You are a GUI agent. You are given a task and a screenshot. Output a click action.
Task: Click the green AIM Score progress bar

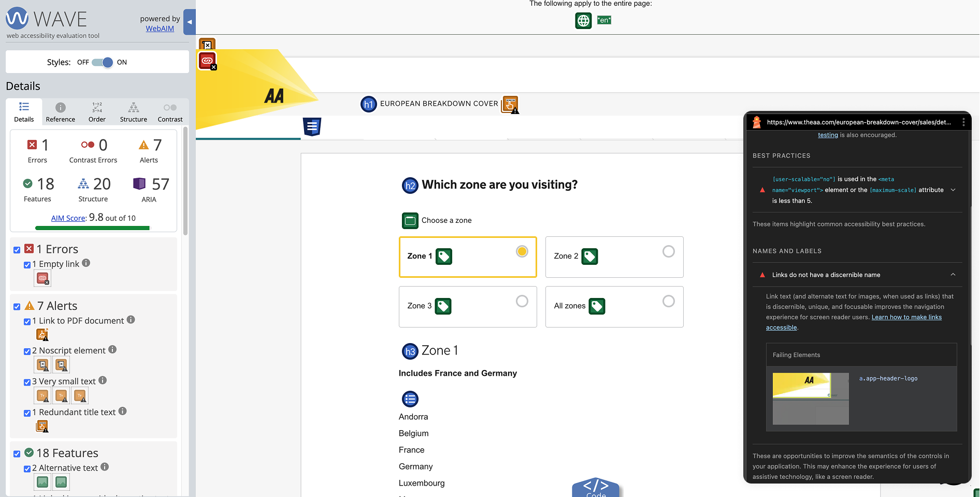[92, 228]
